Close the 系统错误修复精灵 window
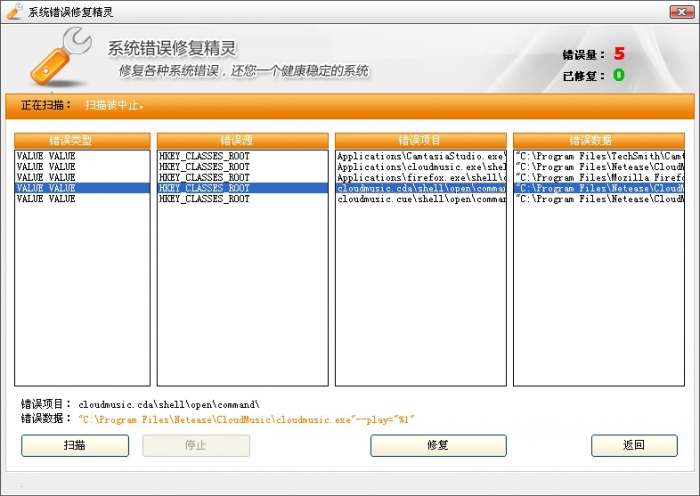This screenshot has width=700, height=496. tap(682, 12)
